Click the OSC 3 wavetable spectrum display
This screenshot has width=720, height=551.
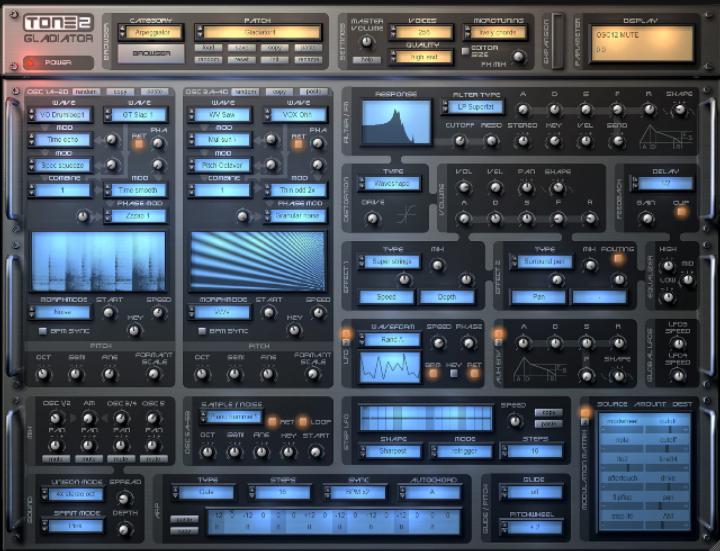pos(258,261)
